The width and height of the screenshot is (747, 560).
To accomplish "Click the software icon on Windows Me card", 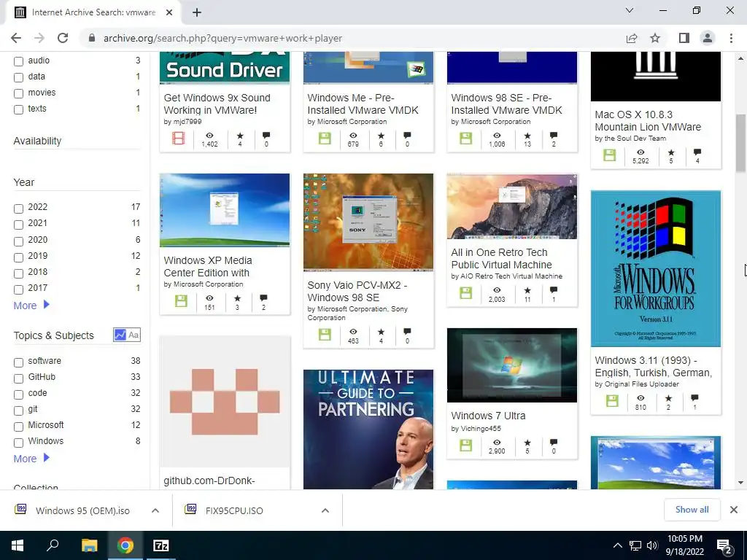I will click(x=325, y=139).
